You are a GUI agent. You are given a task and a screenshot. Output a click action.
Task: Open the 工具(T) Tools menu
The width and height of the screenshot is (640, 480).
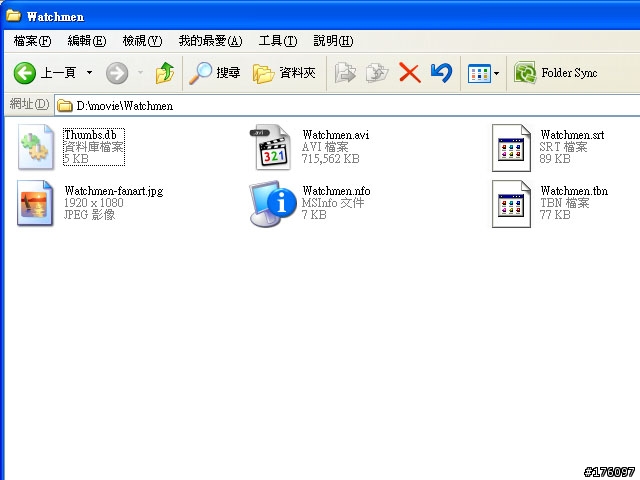278,41
